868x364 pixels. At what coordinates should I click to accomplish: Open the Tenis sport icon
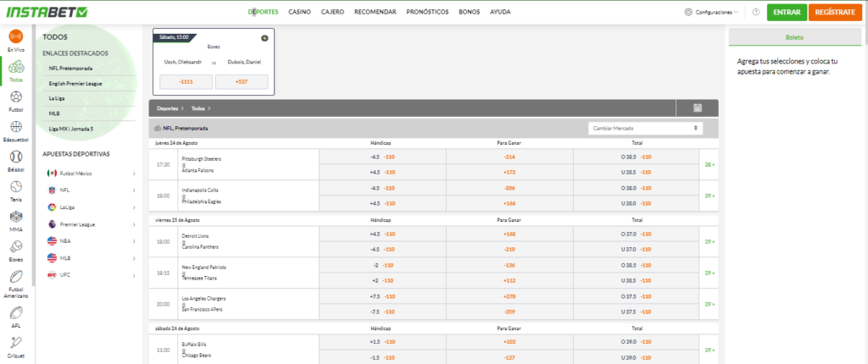click(x=16, y=187)
